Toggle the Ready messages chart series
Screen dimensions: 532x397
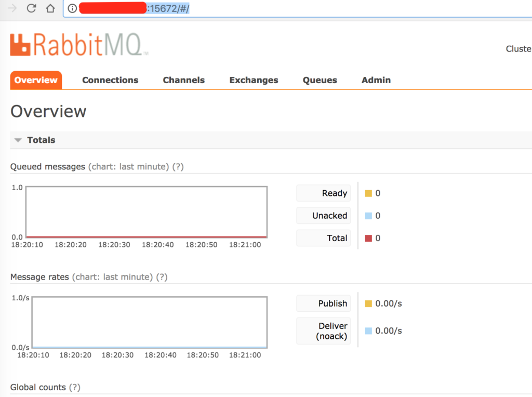323,193
